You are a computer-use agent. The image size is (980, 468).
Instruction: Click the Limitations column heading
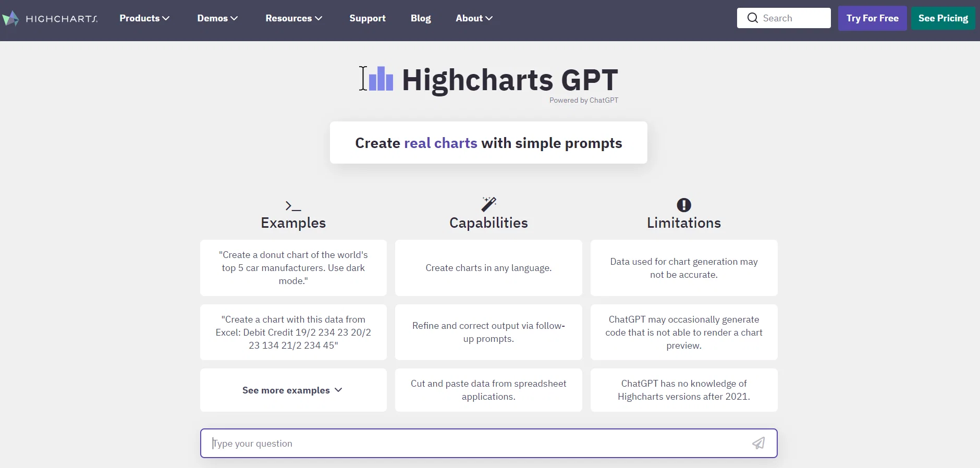(x=684, y=223)
